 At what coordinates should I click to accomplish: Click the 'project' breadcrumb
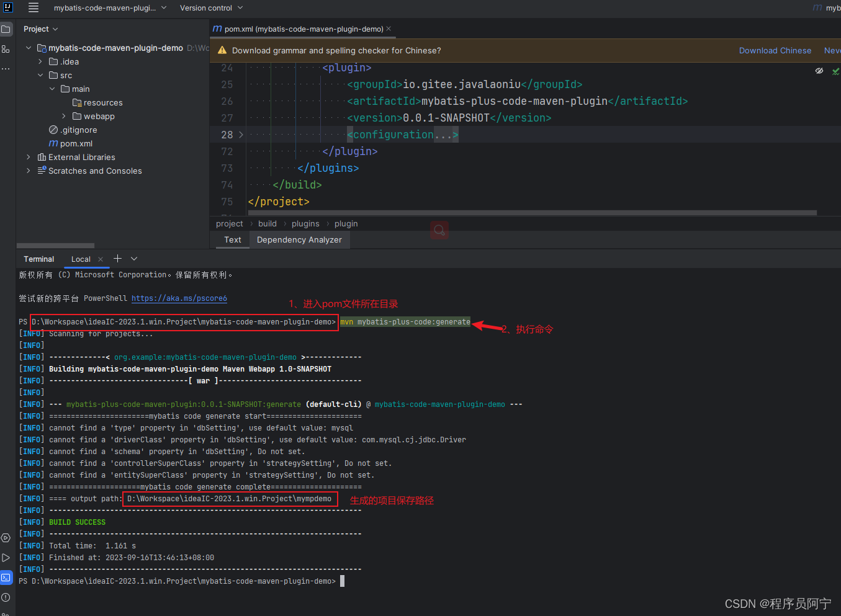click(x=230, y=224)
